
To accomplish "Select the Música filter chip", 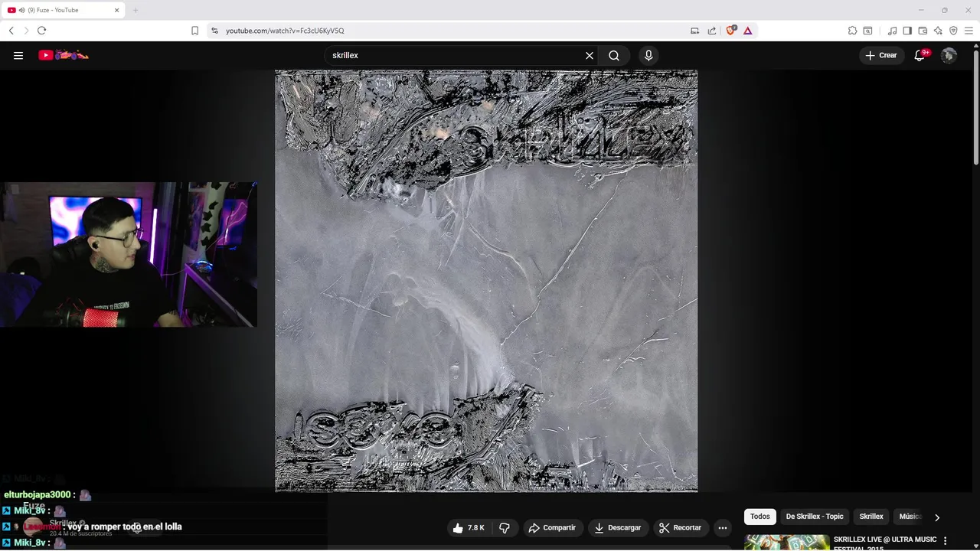I will click(910, 517).
